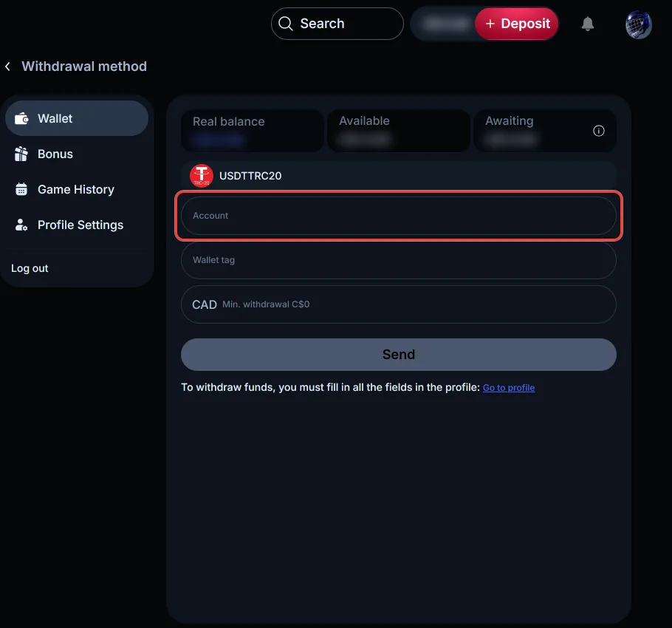Click the Deposit button
Viewport: 672px width, 628px height.
(x=516, y=24)
